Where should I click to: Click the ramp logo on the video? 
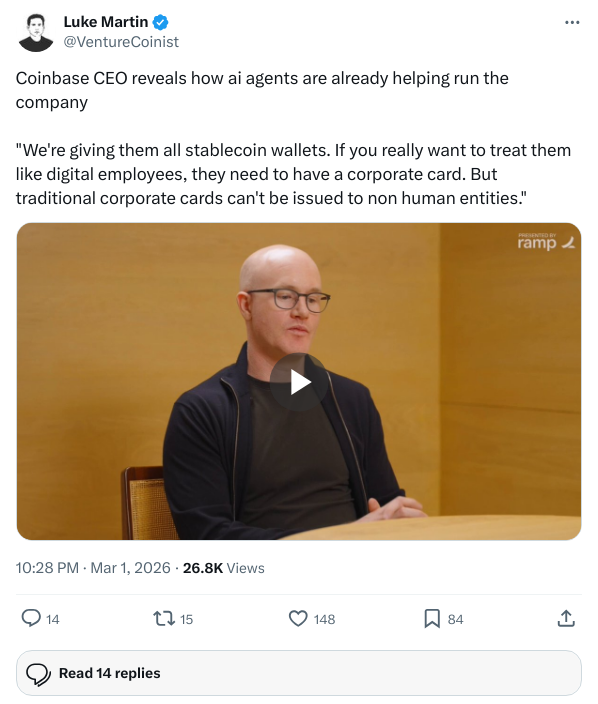(545, 242)
